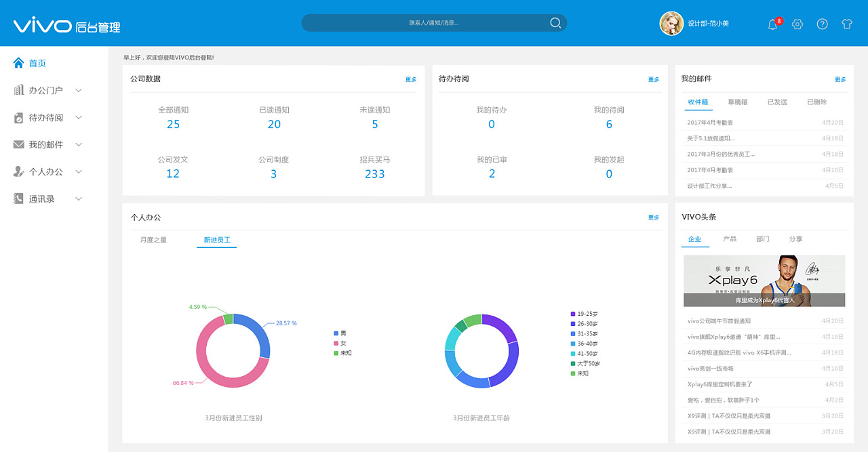Switch to the 产品 headlines tab

[730, 239]
